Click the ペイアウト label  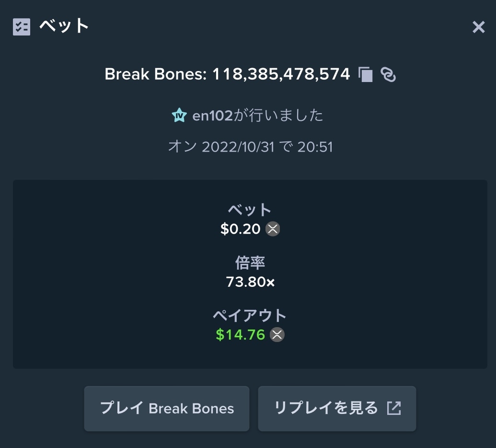click(x=250, y=316)
